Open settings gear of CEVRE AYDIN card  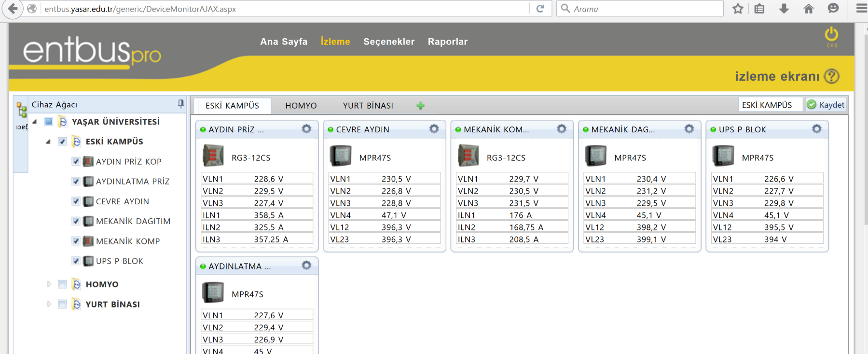click(x=434, y=129)
